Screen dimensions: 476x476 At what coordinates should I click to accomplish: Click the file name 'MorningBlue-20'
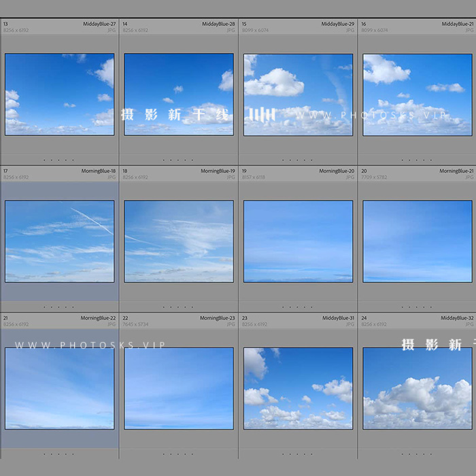tap(337, 171)
